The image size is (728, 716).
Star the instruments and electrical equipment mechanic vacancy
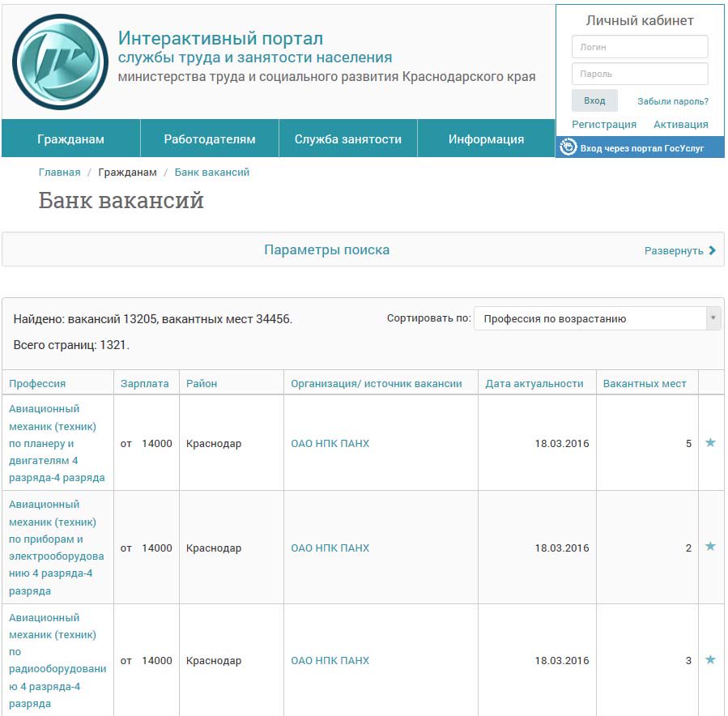coord(710,546)
